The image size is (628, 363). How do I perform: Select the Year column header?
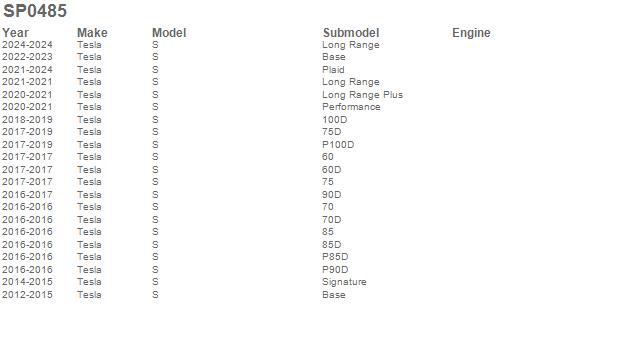click(x=15, y=32)
